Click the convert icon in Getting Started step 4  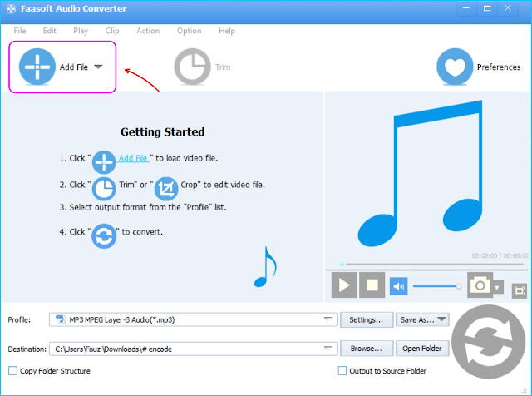tap(104, 236)
